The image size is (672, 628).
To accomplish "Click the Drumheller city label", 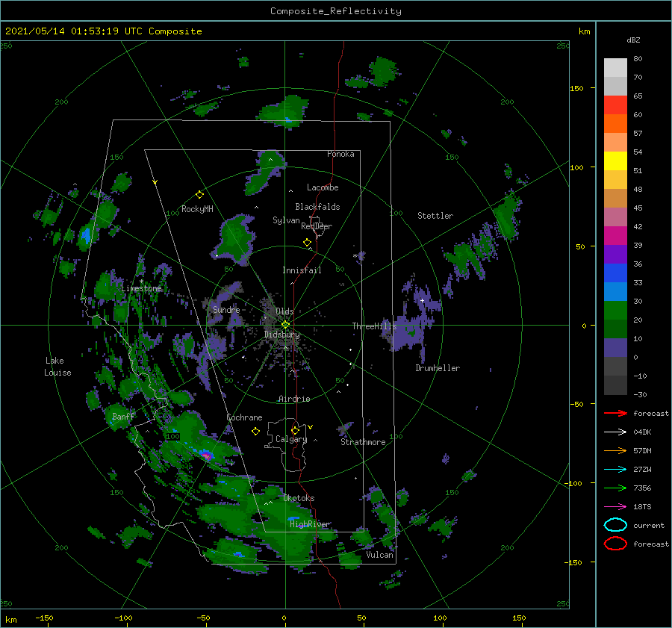I will point(438,368).
